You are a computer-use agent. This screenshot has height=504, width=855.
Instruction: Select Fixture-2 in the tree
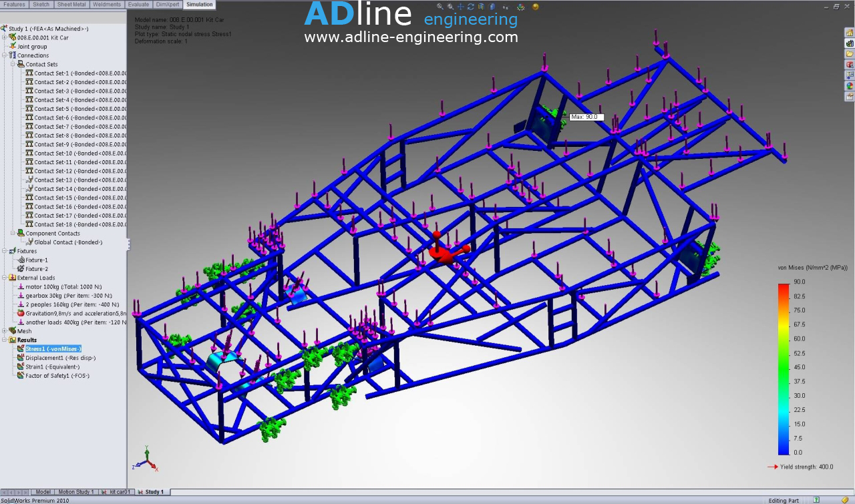(37, 269)
